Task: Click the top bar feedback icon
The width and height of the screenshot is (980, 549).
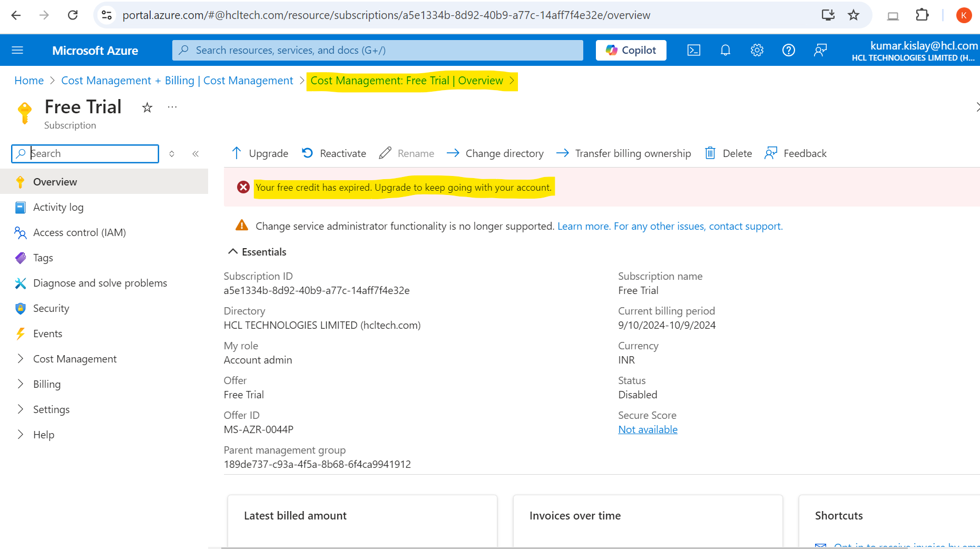Action: (820, 50)
